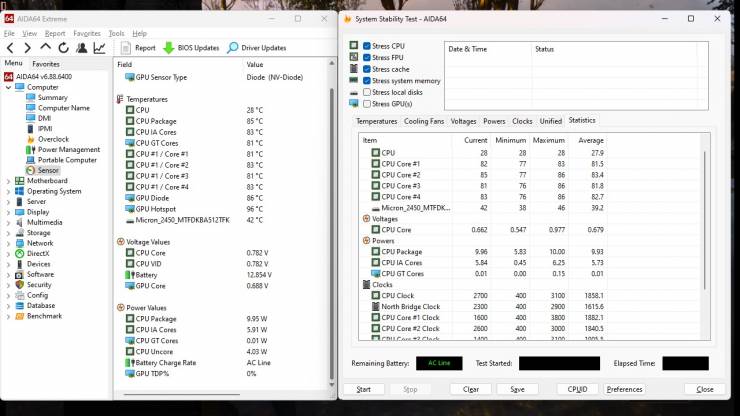The height and width of the screenshot is (416, 740).
Task: Select Portable Computer tree item
Action: click(x=67, y=160)
